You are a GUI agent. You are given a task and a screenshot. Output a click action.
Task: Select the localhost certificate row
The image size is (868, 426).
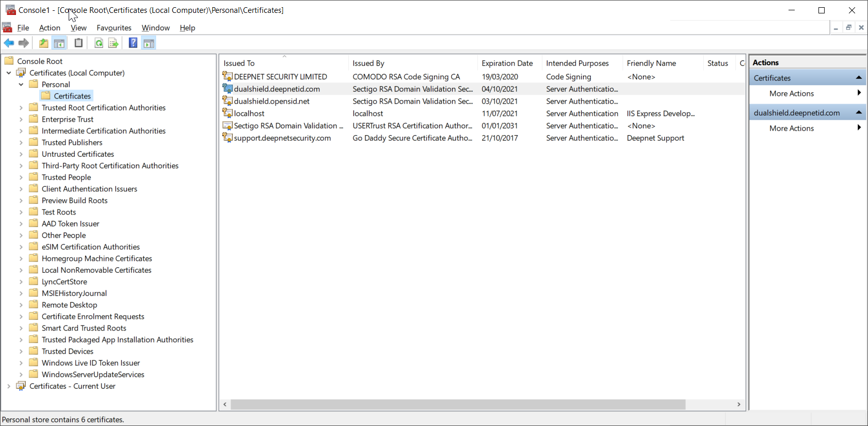point(249,113)
